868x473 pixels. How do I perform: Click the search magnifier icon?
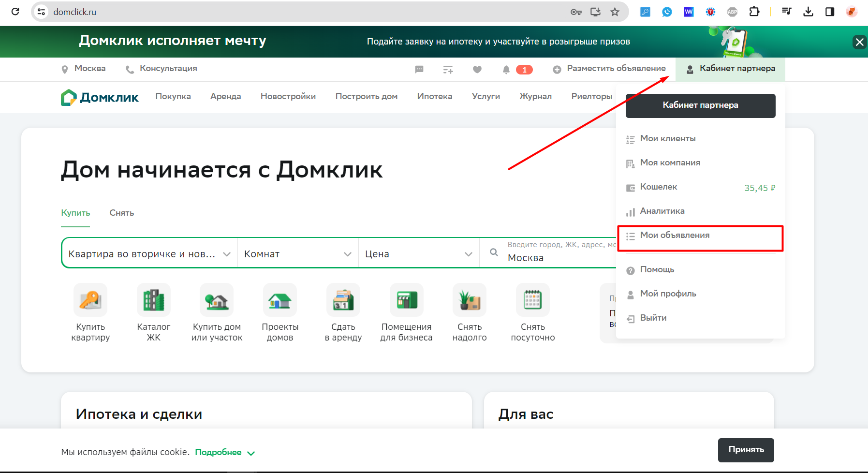point(494,252)
